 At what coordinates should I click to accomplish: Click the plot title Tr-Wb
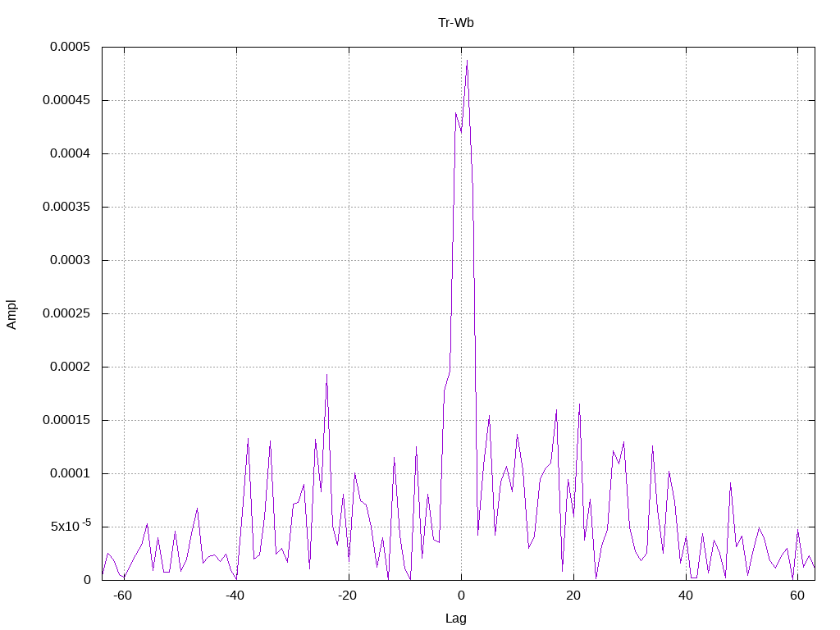(456, 23)
